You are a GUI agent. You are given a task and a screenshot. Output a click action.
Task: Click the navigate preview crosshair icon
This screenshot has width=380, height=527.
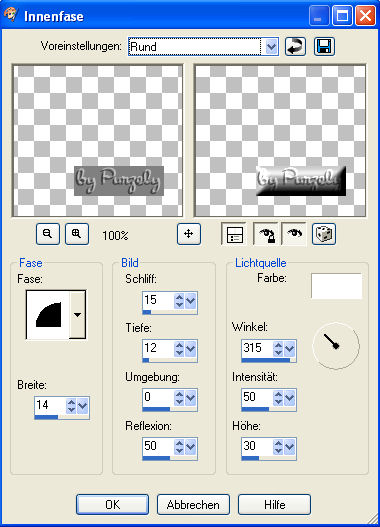click(x=189, y=234)
